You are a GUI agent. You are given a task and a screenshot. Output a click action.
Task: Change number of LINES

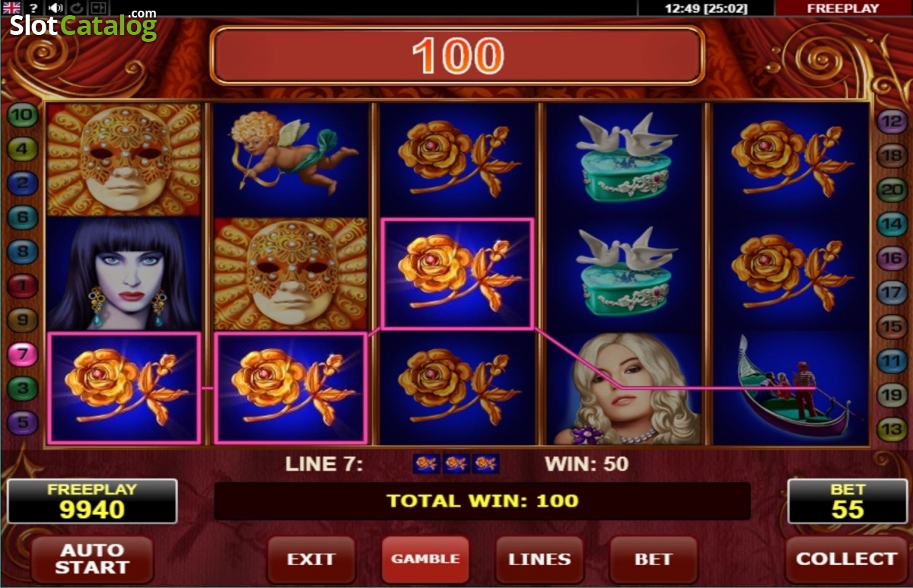click(539, 559)
